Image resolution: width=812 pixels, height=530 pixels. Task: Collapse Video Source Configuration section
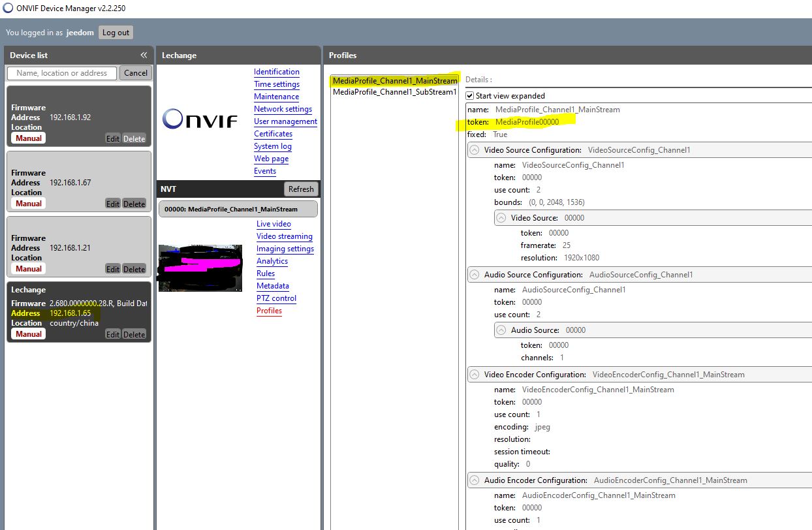pyautogui.click(x=475, y=150)
